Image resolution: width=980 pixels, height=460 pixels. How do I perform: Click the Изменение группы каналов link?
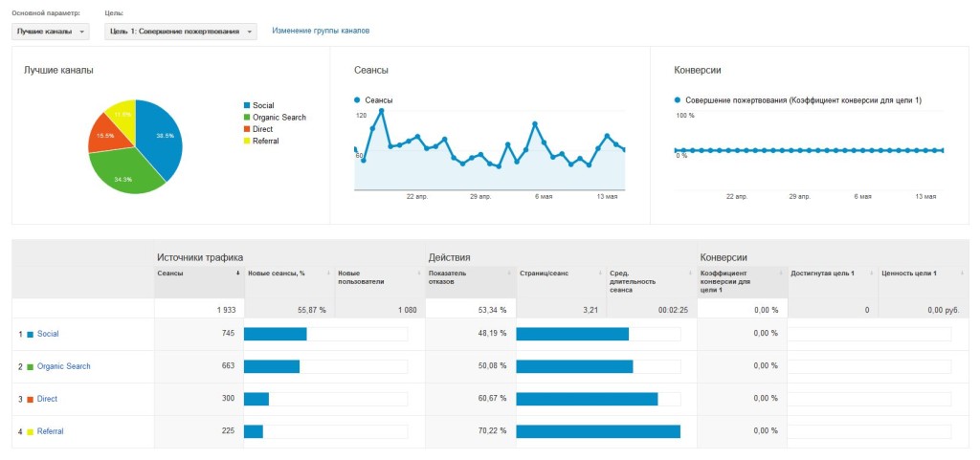point(321,31)
